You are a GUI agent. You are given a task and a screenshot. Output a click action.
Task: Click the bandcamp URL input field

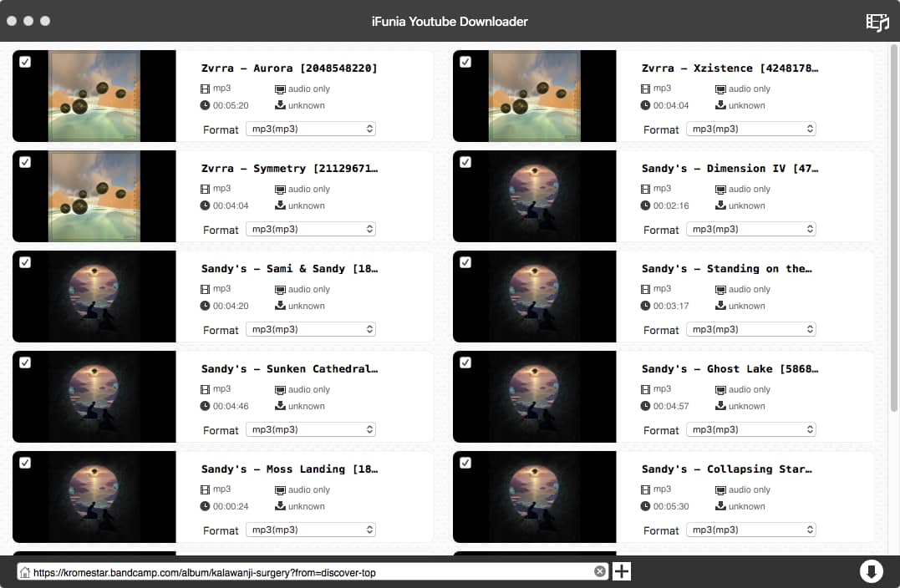[x=309, y=572]
